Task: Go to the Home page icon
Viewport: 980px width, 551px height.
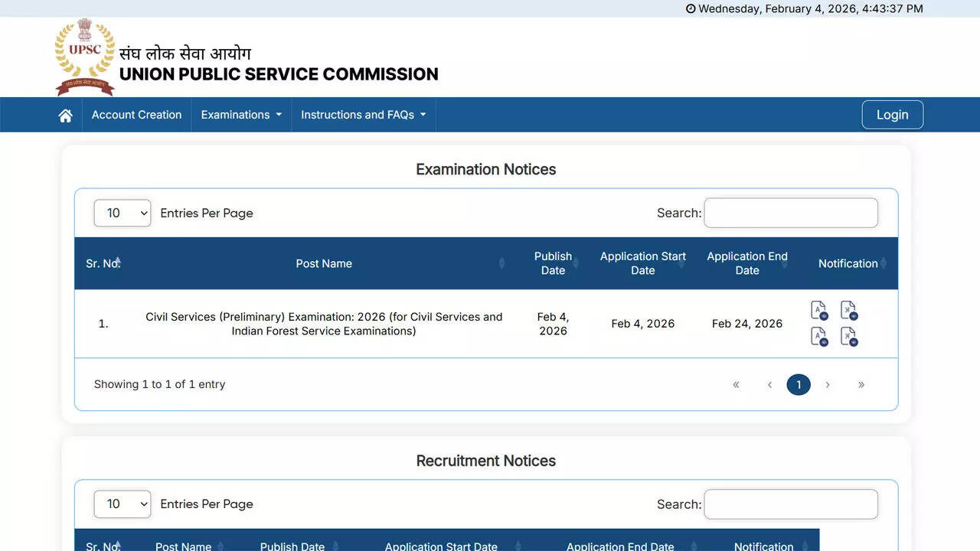Action: click(66, 115)
